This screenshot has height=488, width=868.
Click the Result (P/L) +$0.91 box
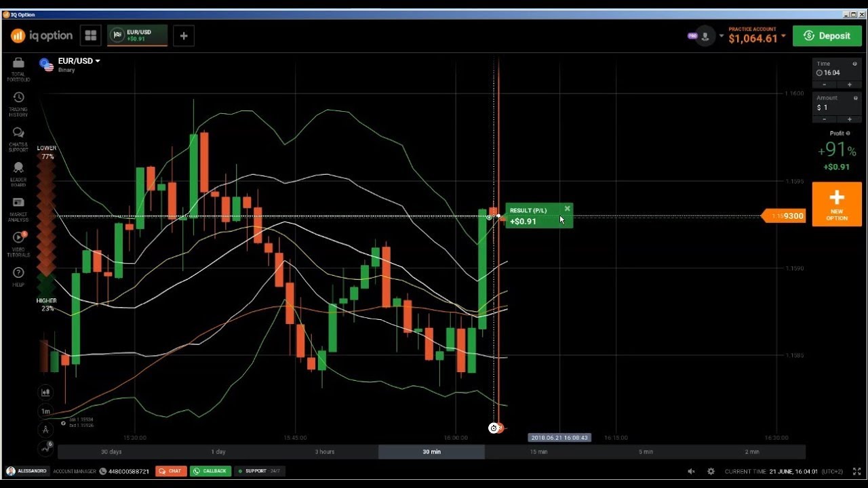[x=538, y=216]
